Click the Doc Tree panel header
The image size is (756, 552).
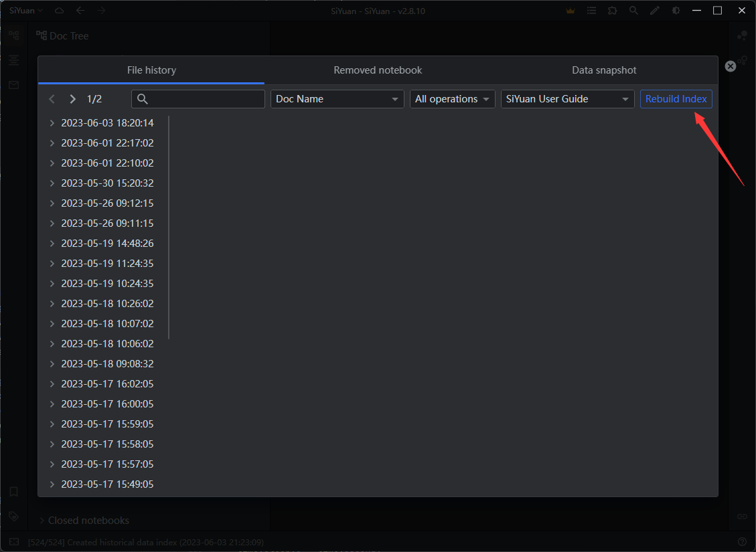(x=63, y=35)
